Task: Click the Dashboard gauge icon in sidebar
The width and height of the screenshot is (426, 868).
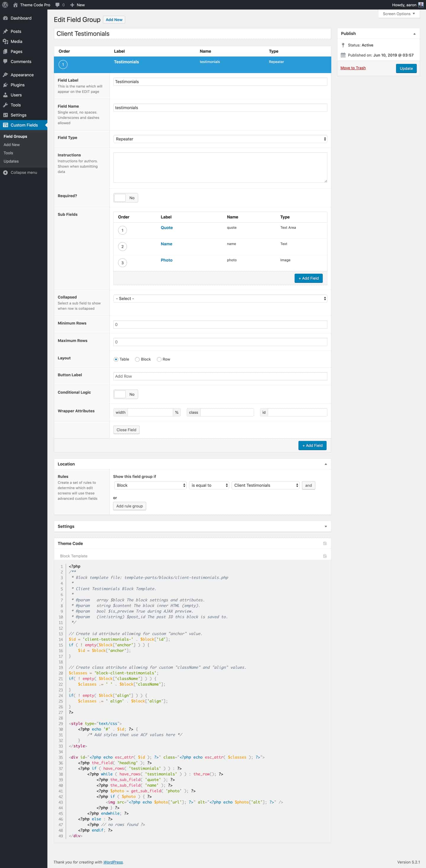Action: click(5, 18)
